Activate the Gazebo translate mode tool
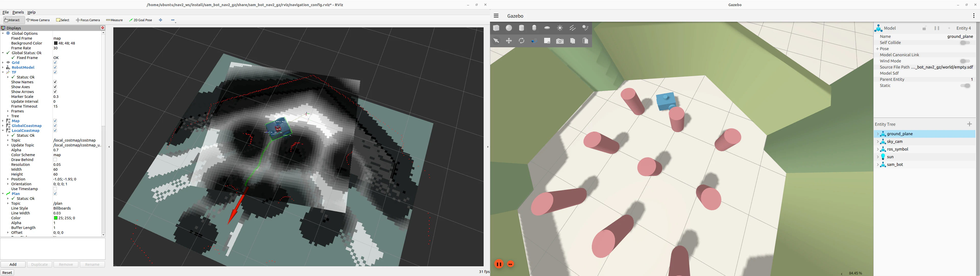The width and height of the screenshot is (980, 276). coord(509,41)
